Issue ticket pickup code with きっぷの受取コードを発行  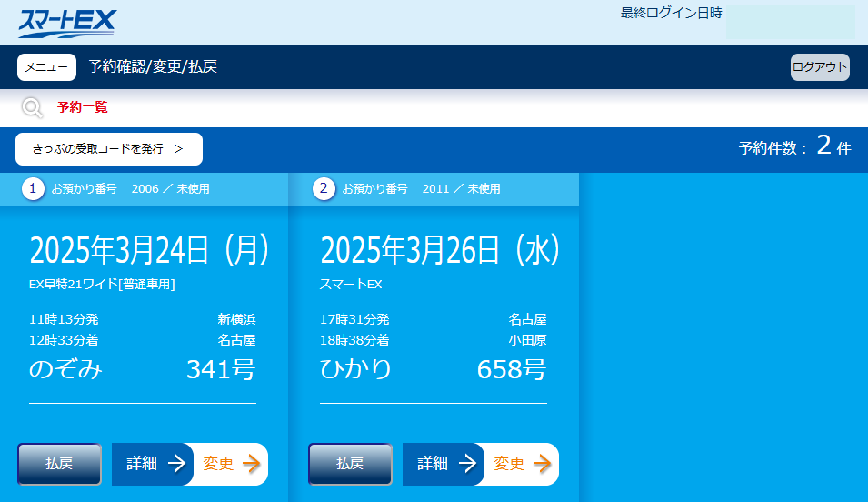109,149
